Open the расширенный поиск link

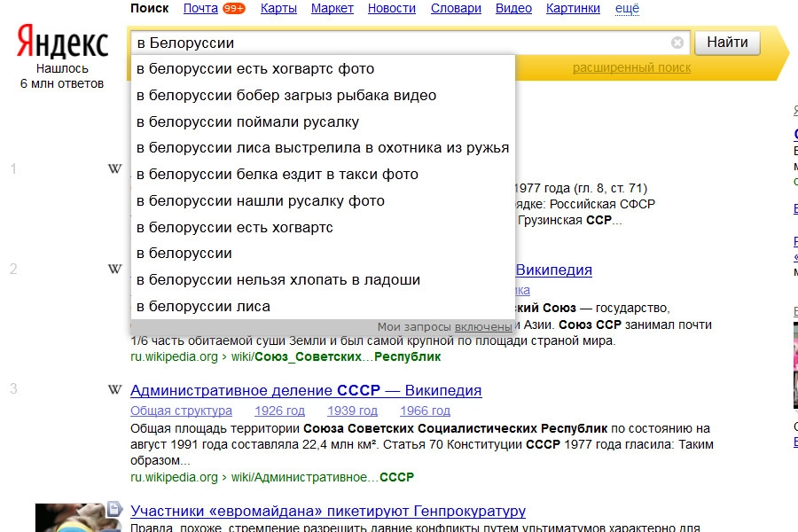[631, 68]
